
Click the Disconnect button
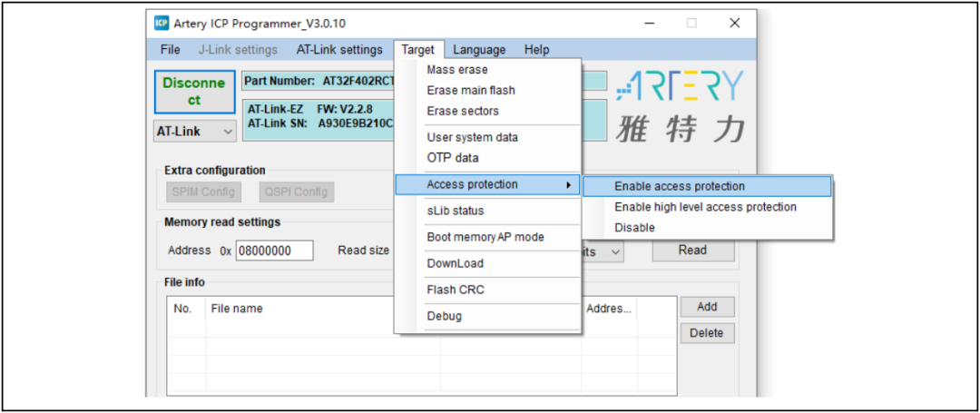point(194,92)
